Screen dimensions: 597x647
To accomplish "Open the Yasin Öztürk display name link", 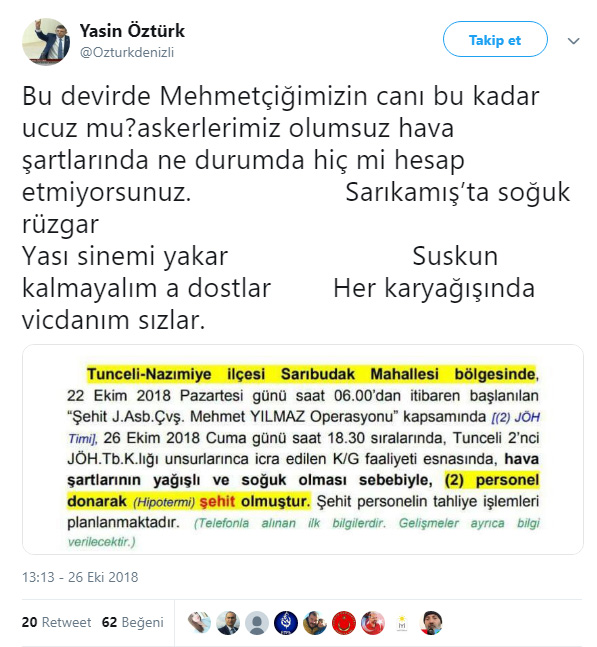I will (132, 31).
